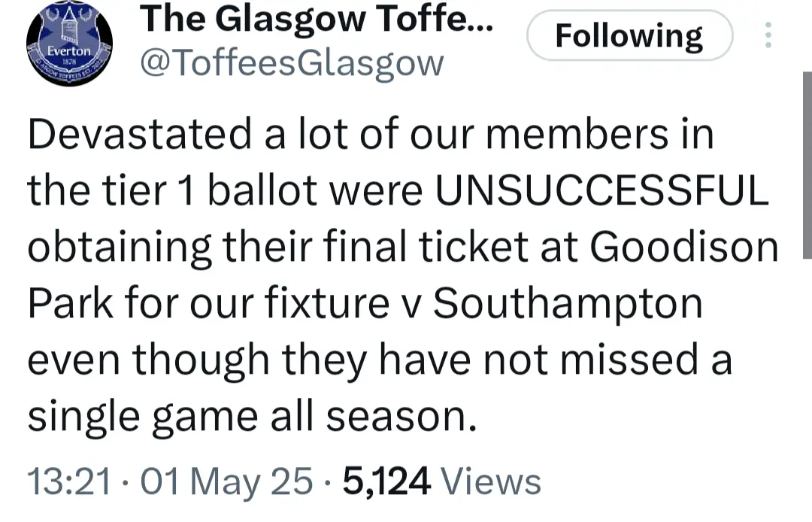Click the word UNSUCCESSFUL in the tweet
Screen dimensions: 812x522
(x=602, y=192)
